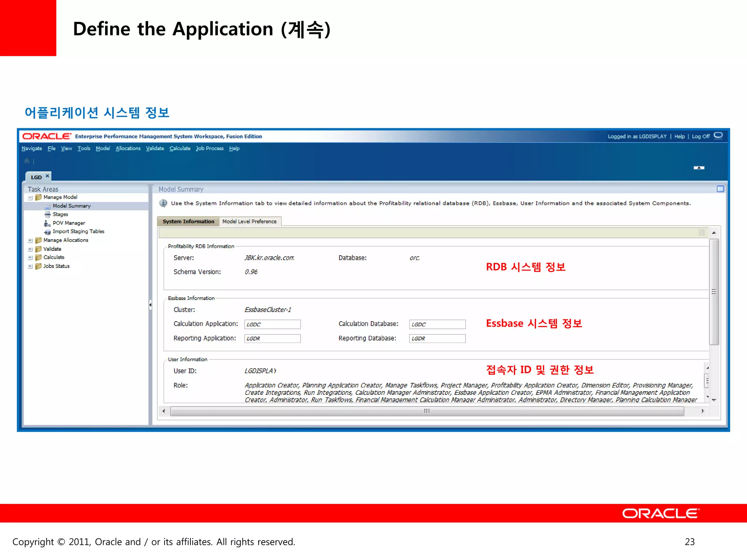
Task: Click the Jobs Status folder icon
Action: pos(38,266)
